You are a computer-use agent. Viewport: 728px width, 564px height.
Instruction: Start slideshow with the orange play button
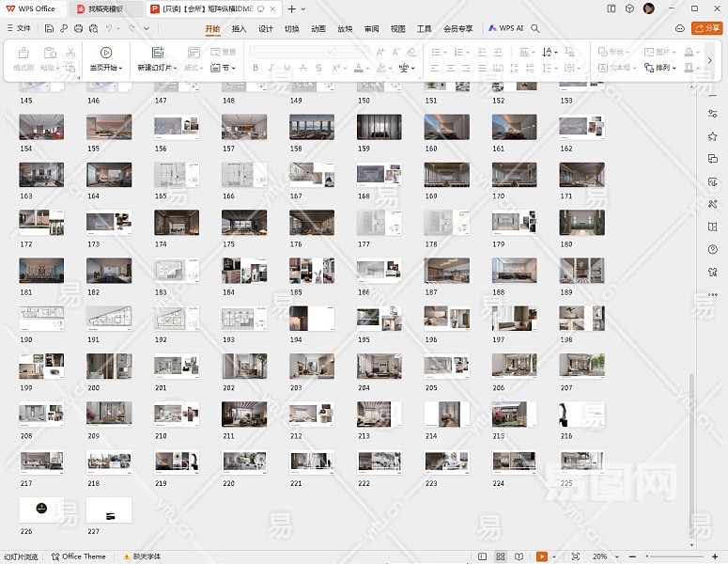click(541, 556)
